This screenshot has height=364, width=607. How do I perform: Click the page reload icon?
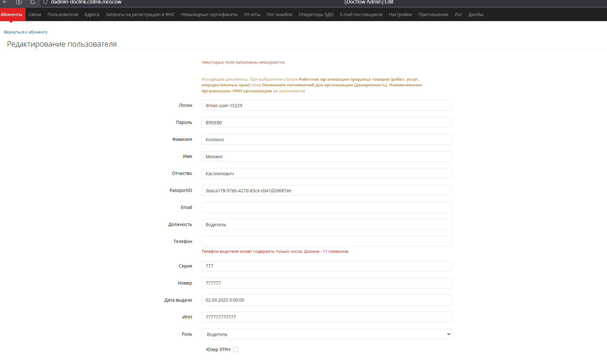coord(33,2)
